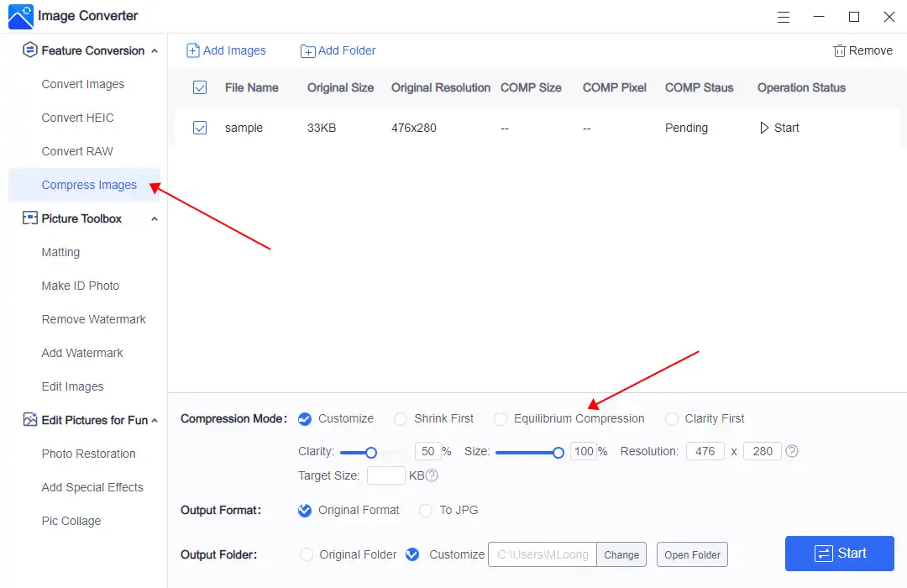
Task: Click the Resolution height field 280
Action: coord(763,451)
